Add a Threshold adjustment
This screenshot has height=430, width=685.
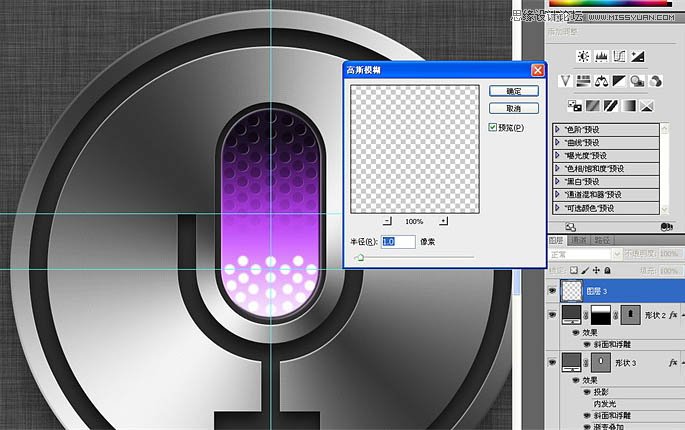(x=611, y=106)
